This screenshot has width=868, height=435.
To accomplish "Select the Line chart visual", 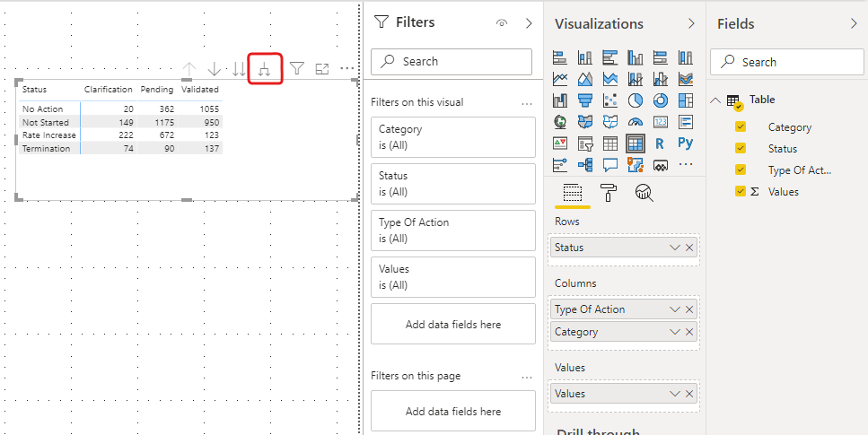I will [559, 79].
